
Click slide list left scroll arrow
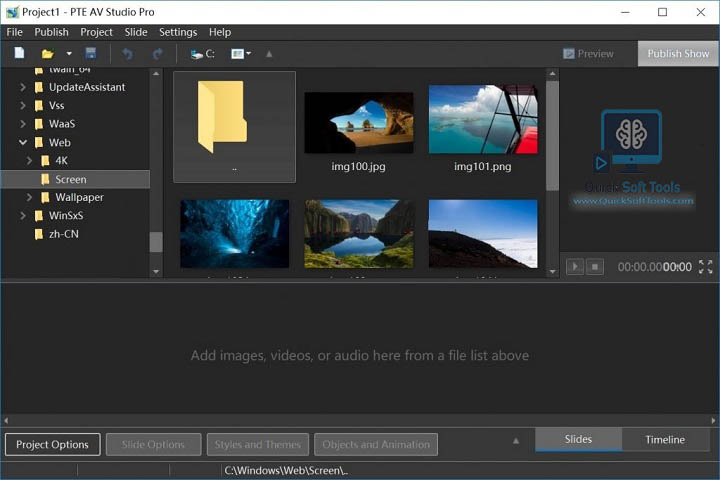(6, 420)
